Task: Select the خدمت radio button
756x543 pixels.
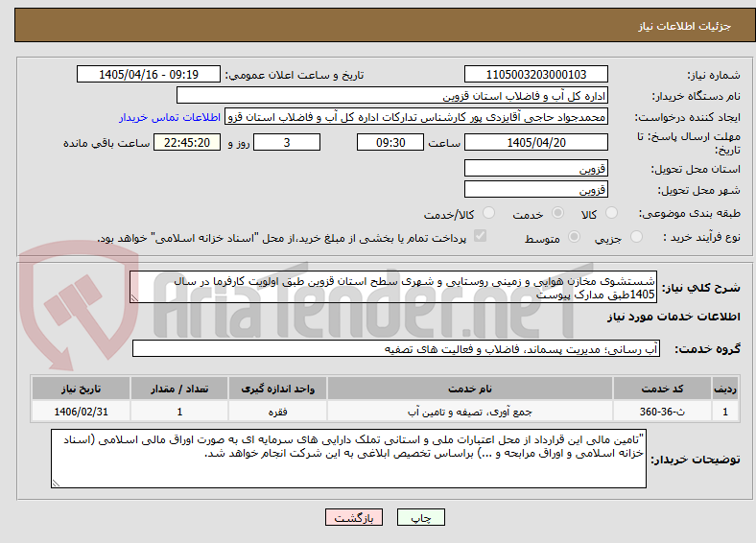Action: [557, 213]
